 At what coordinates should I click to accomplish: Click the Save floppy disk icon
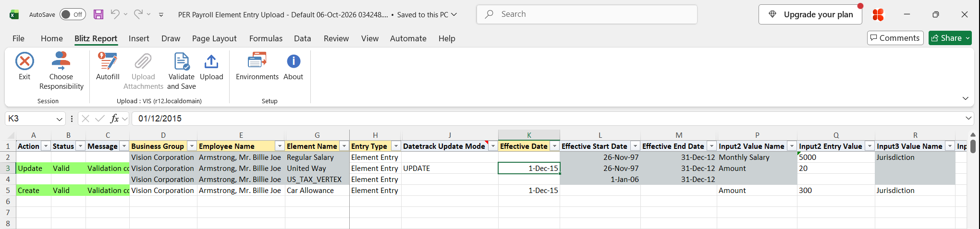click(98, 14)
